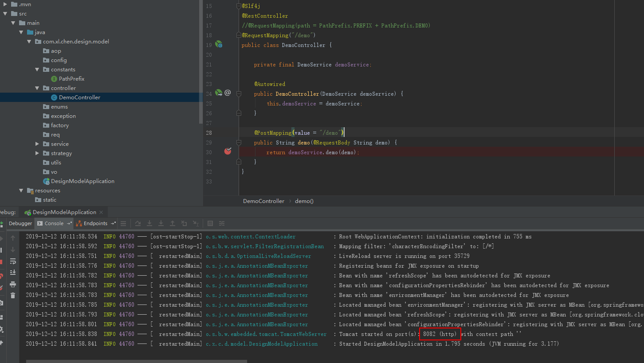Toggle scroll to end in console
This screenshot has width=644, height=363.
[x=13, y=273]
